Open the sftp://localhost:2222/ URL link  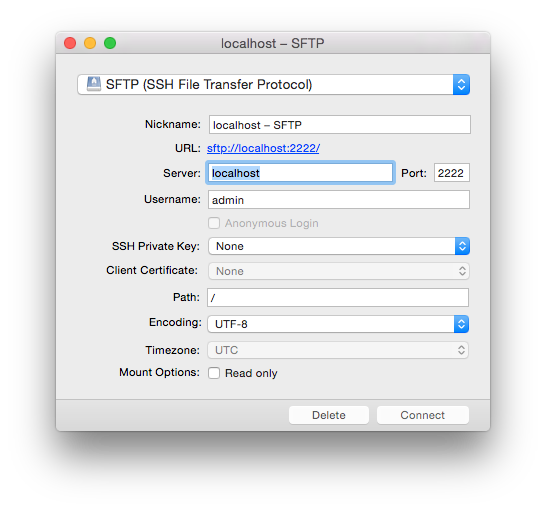click(263, 148)
